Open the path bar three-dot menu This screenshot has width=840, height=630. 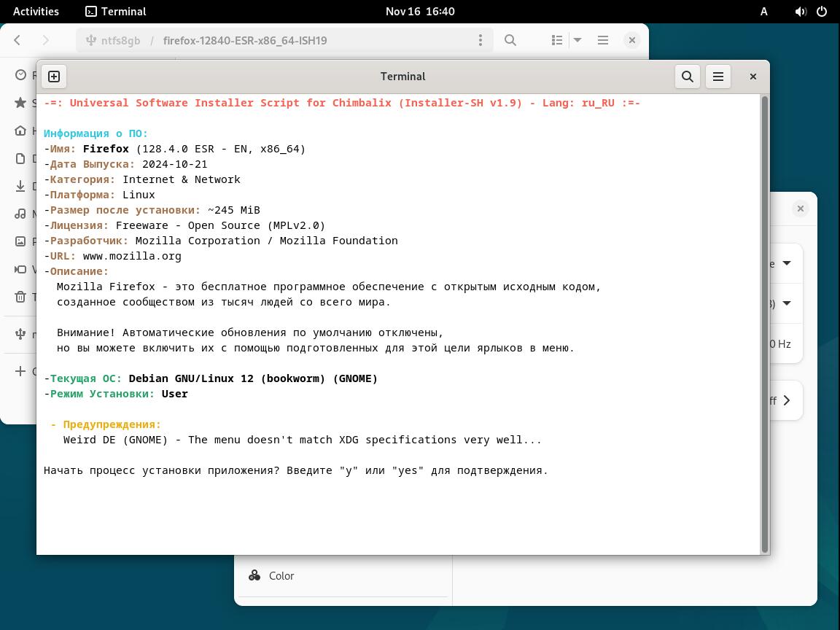point(480,40)
